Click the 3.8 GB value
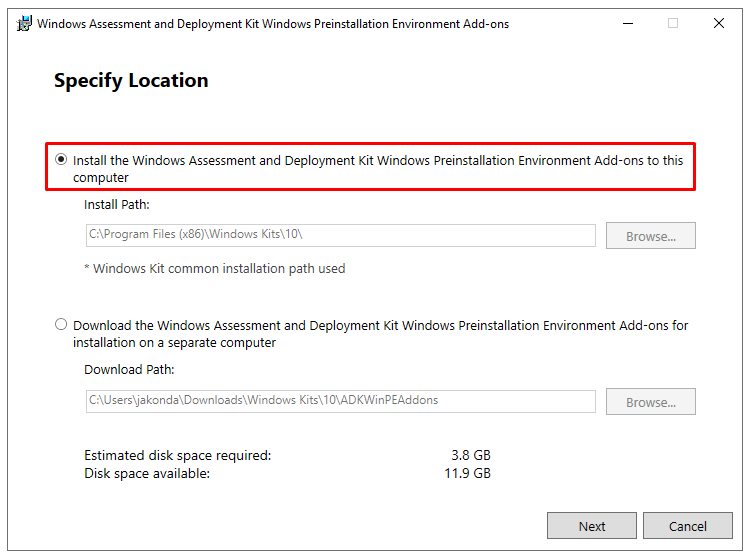 [x=471, y=455]
